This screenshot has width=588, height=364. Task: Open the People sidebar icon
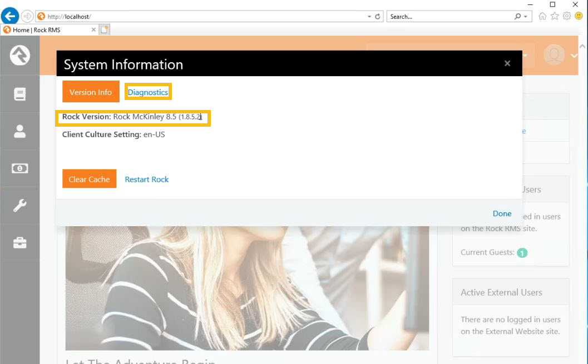(x=20, y=132)
